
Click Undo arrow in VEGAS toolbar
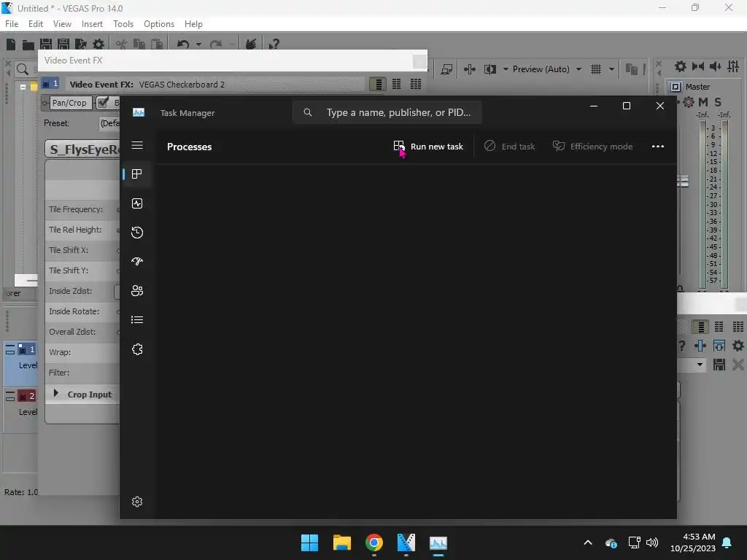183,44
